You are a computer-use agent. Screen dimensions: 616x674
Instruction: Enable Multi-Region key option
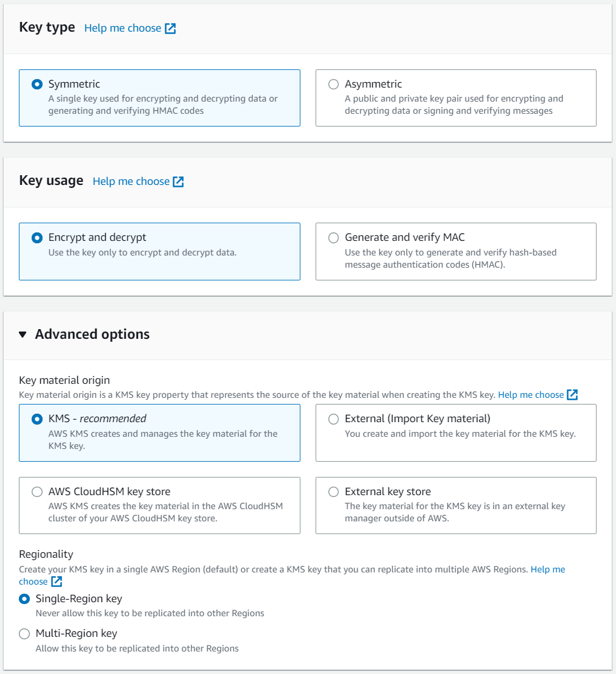click(x=24, y=634)
